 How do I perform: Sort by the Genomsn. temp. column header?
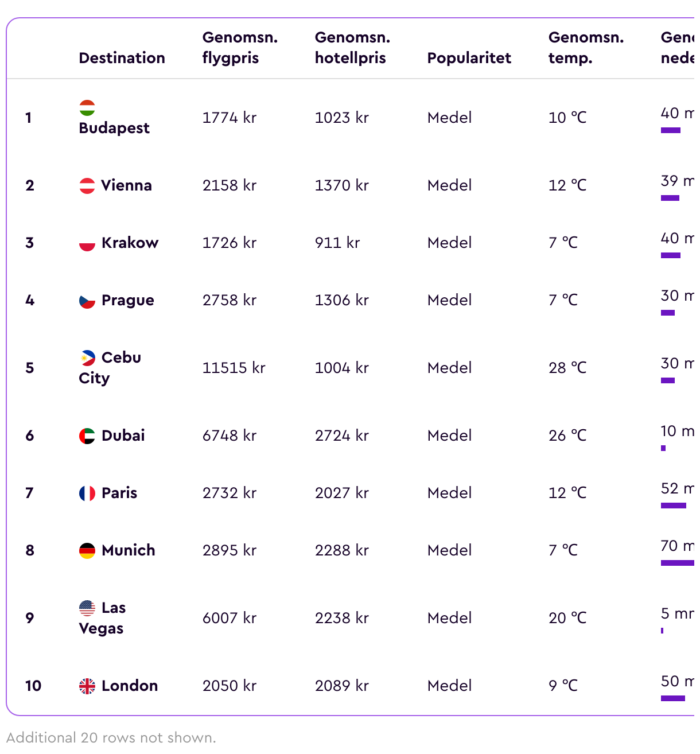[x=586, y=48]
